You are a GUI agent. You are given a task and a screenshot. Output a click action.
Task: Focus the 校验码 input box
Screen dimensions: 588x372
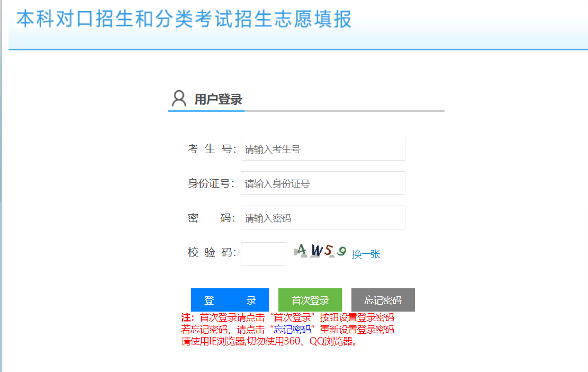(x=263, y=254)
